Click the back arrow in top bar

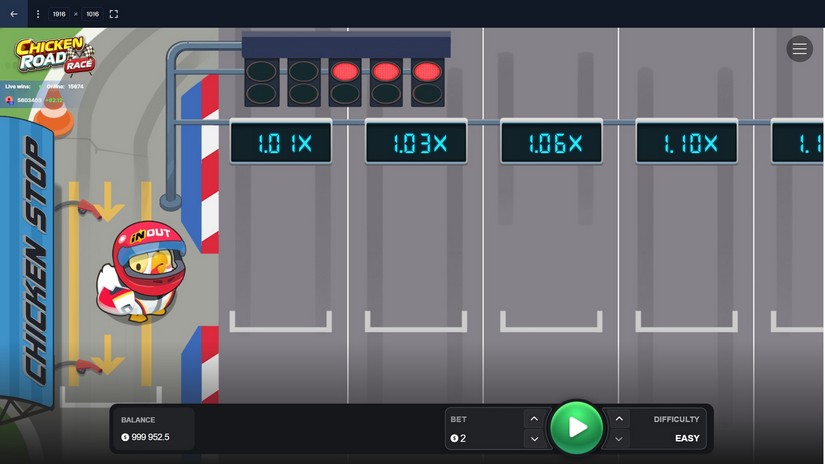[x=14, y=14]
